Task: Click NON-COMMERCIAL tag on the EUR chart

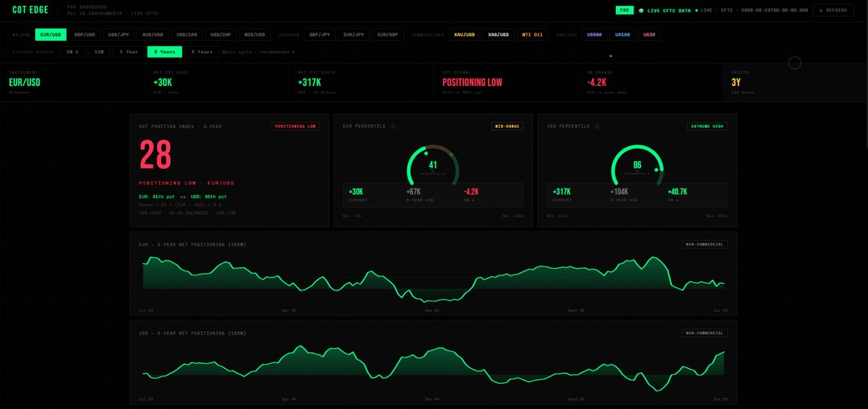Action: [x=704, y=244]
